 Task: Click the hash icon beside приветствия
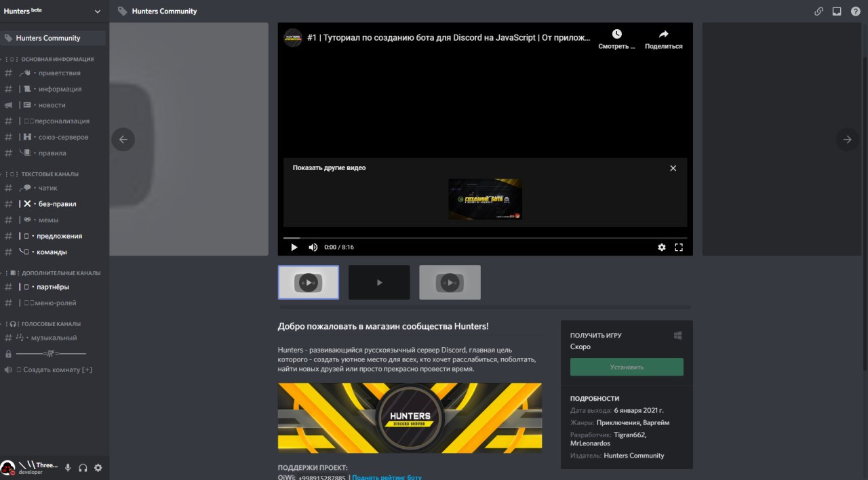(x=9, y=73)
